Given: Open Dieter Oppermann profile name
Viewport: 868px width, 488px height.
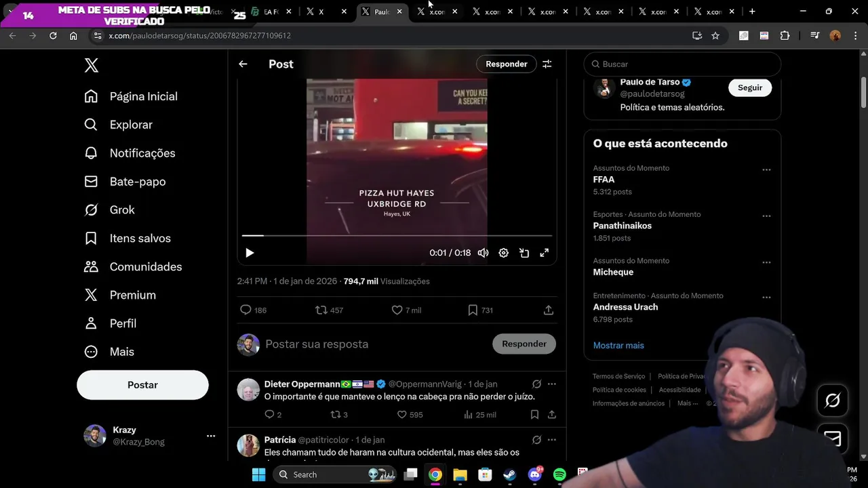Looking at the screenshot, I should pyautogui.click(x=302, y=384).
